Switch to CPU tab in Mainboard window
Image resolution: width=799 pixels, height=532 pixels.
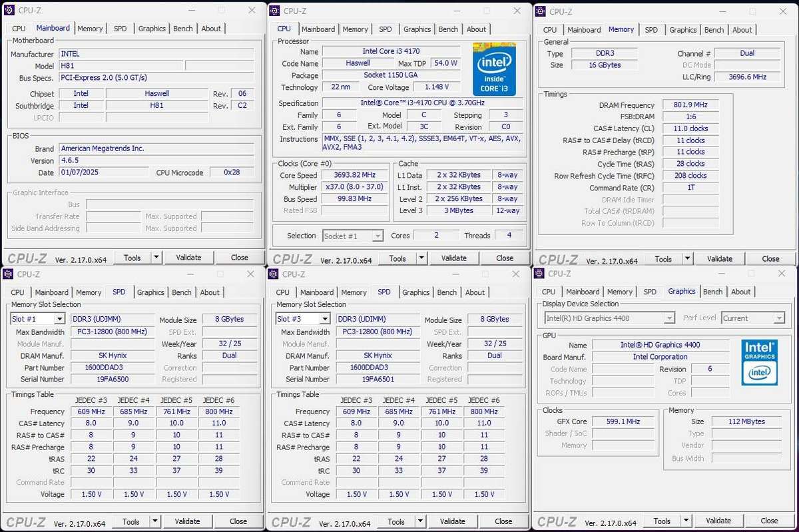19,29
